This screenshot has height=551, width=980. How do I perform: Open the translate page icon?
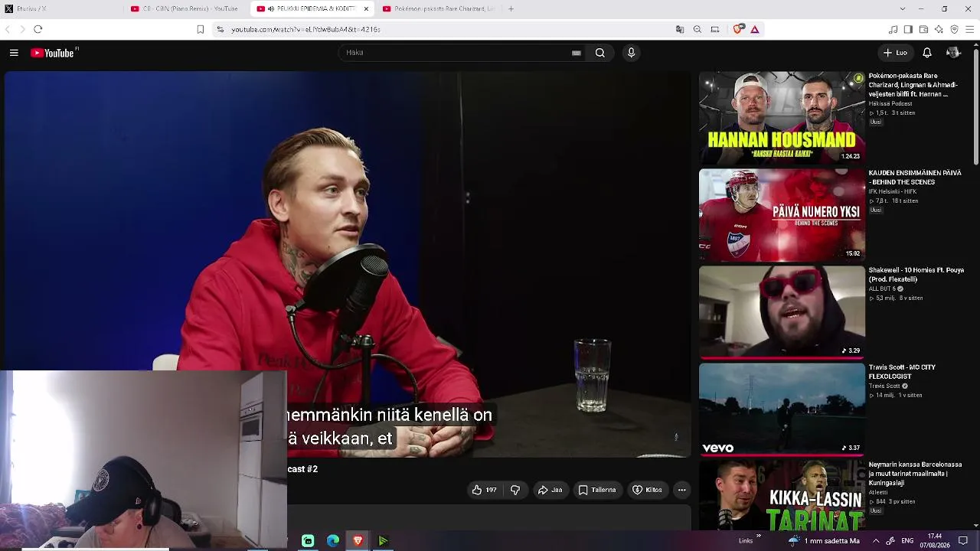pos(680,29)
